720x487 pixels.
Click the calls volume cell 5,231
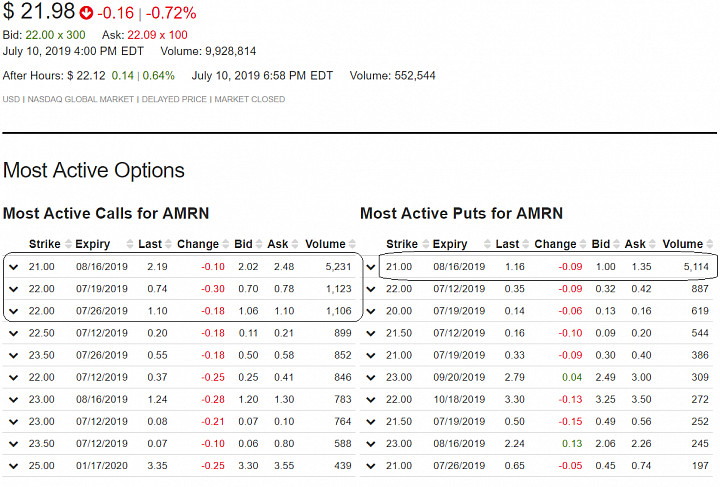click(x=338, y=267)
